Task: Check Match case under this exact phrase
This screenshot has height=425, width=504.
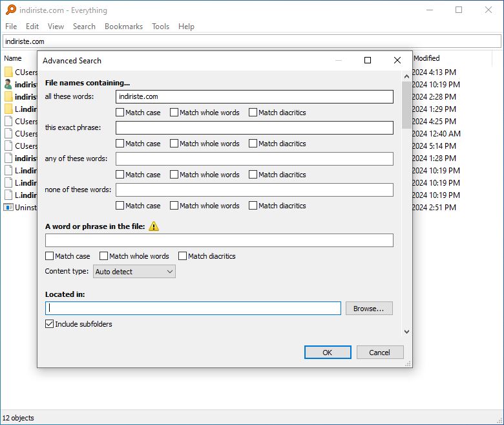Action: click(x=120, y=143)
